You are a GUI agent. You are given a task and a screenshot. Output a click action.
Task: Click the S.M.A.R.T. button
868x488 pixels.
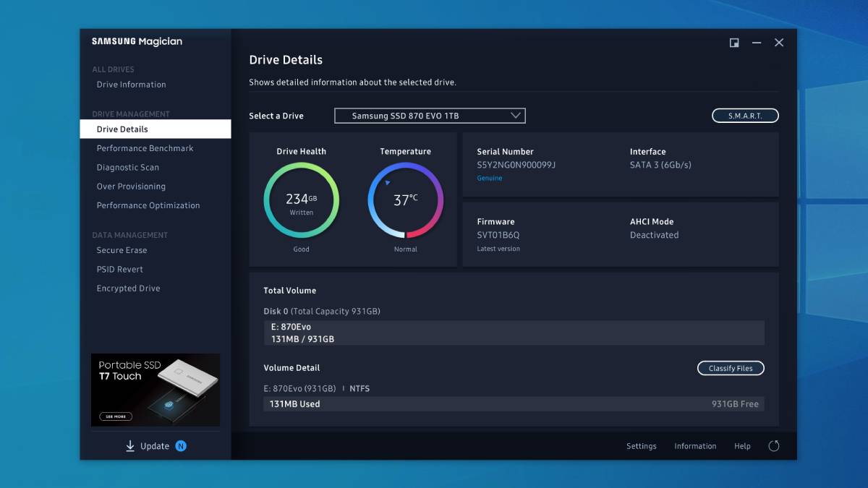point(745,116)
